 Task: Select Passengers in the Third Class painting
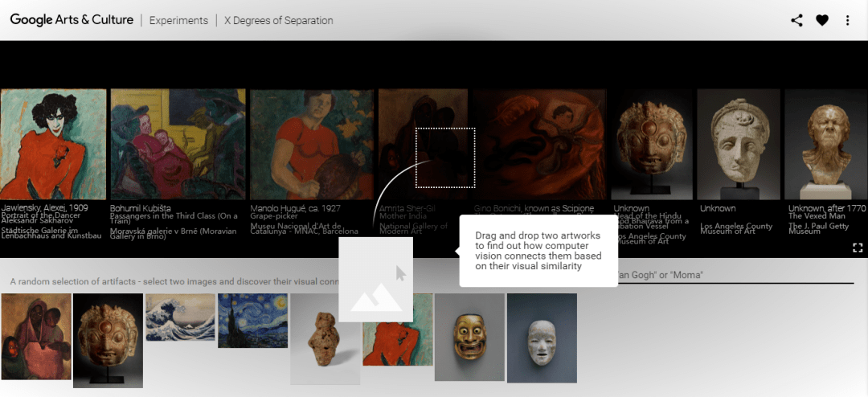(178, 145)
